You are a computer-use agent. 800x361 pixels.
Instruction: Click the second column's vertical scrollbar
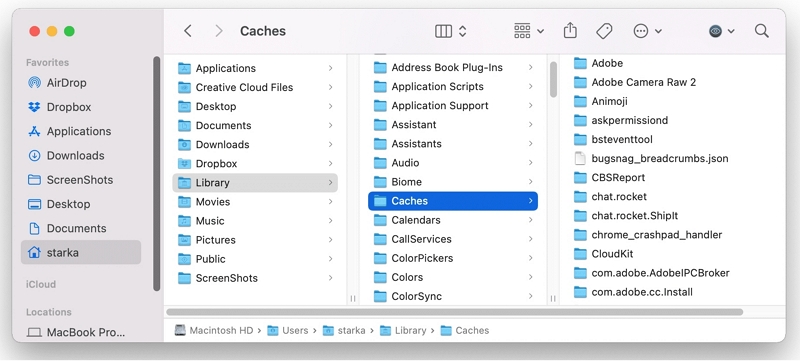point(554,79)
